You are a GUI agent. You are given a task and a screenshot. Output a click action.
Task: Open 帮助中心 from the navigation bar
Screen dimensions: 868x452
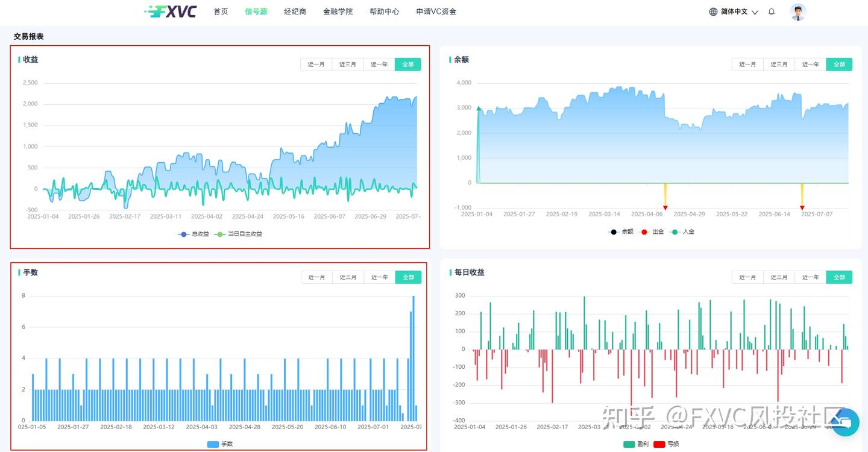point(385,11)
